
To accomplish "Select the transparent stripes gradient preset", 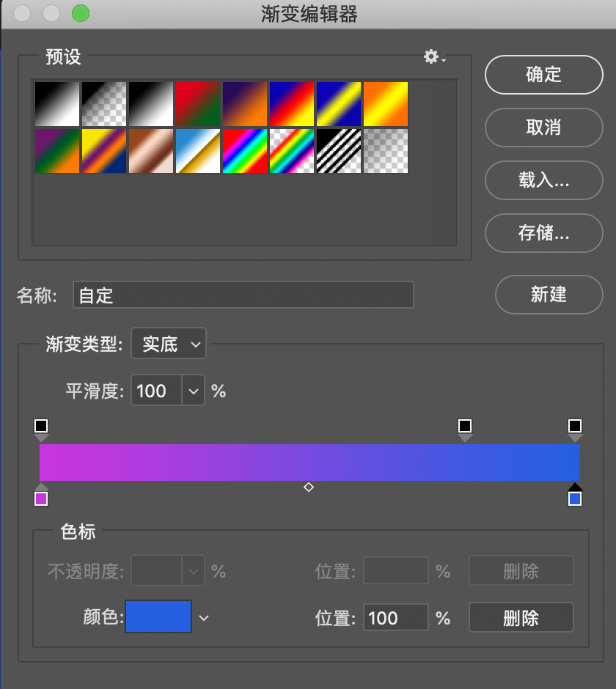I will tap(339, 151).
